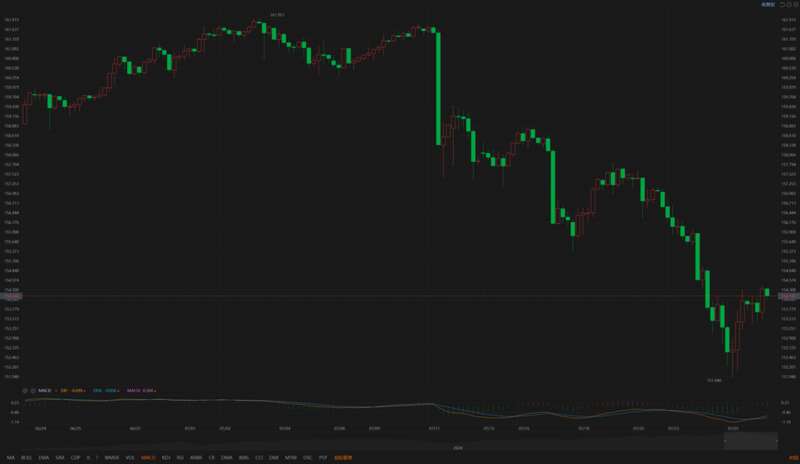
Task: Toggle the VOL sub-indicator
Action: click(130, 458)
